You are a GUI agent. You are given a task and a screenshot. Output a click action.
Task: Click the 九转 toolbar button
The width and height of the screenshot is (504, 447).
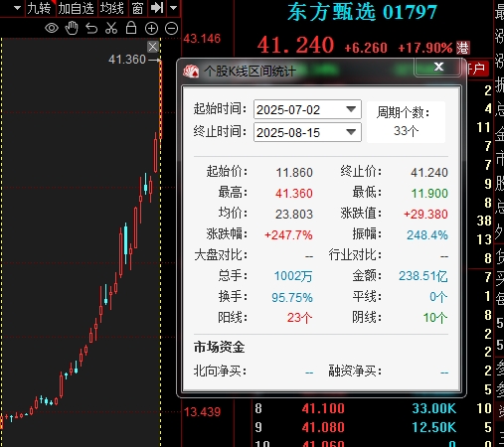click(x=39, y=8)
